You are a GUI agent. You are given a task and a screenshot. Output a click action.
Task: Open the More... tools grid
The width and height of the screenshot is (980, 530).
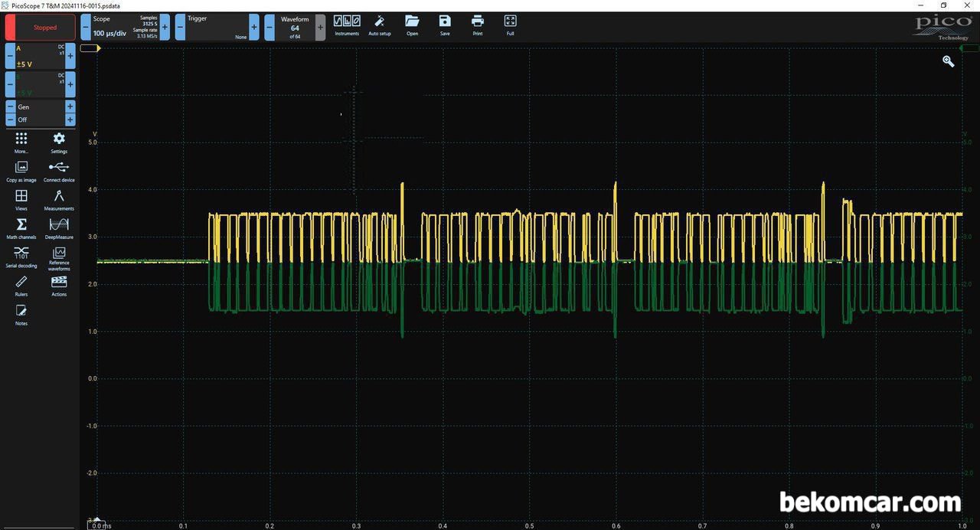click(21, 142)
